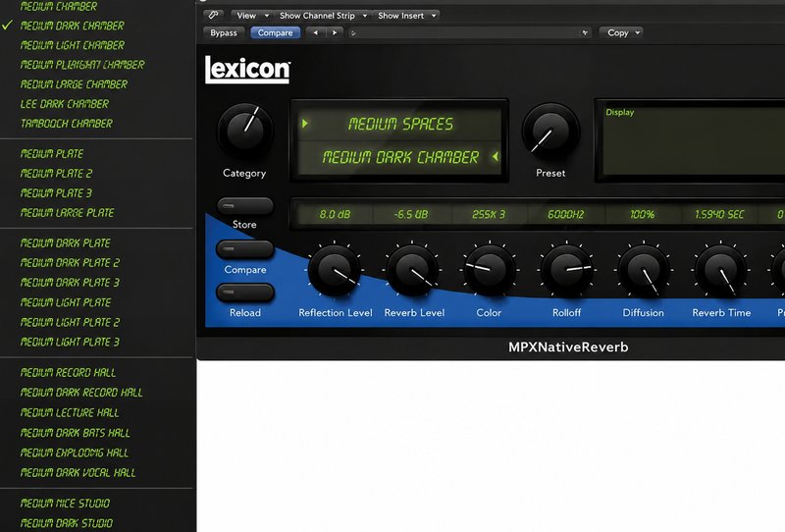Select Medium Dark Record Hall preset
Image resolution: width=785 pixels, height=532 pixels.
click(x=81, y=393)
